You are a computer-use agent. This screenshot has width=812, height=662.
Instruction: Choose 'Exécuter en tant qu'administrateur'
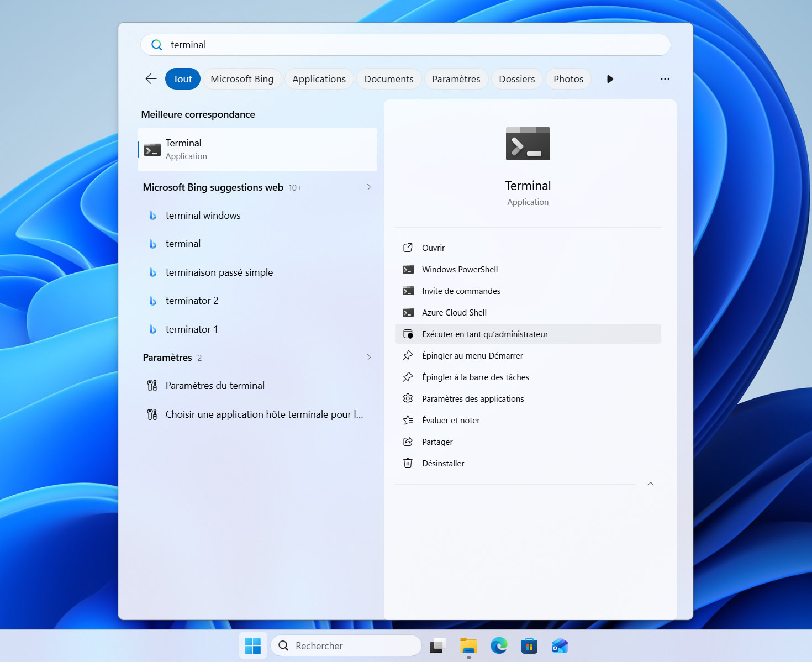[528, 334]
